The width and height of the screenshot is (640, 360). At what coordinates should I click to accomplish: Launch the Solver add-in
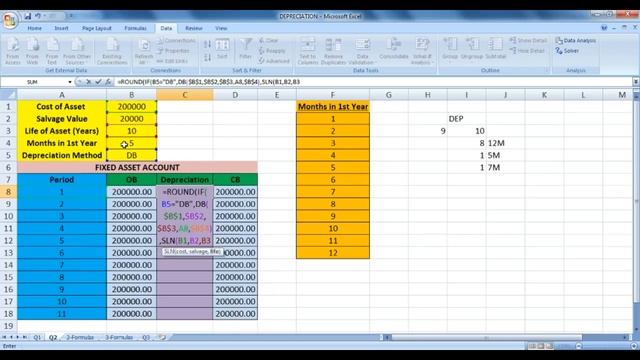point(567,51)
